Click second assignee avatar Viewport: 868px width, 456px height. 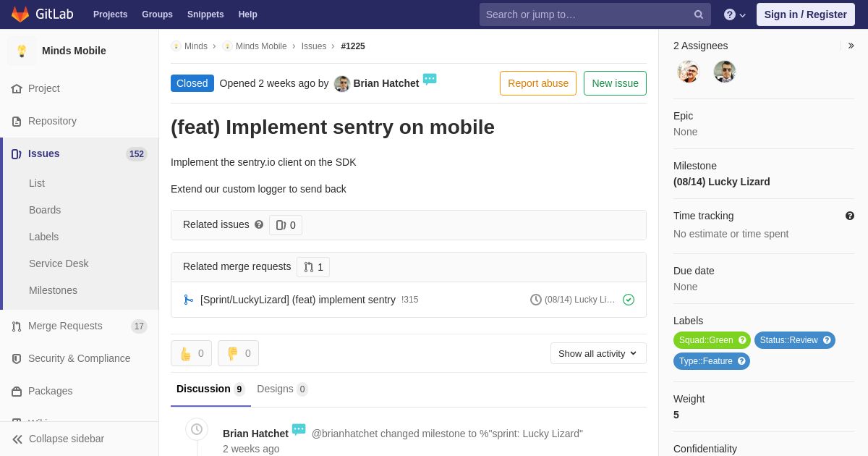(725, 72)
